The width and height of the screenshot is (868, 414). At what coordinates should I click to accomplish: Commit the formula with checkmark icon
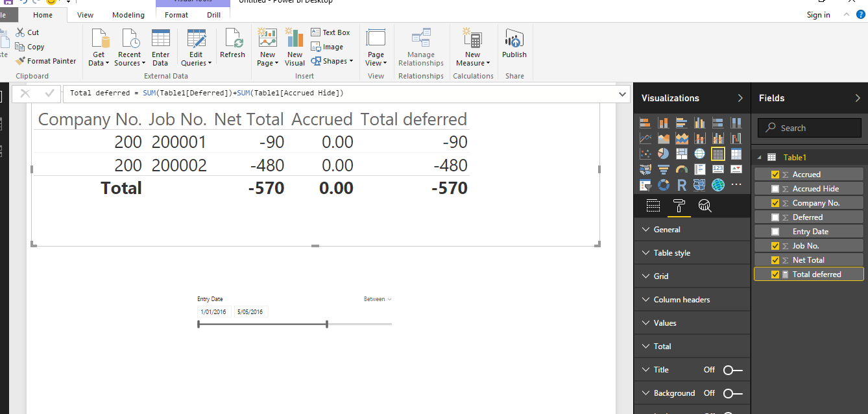coord(49,93)
